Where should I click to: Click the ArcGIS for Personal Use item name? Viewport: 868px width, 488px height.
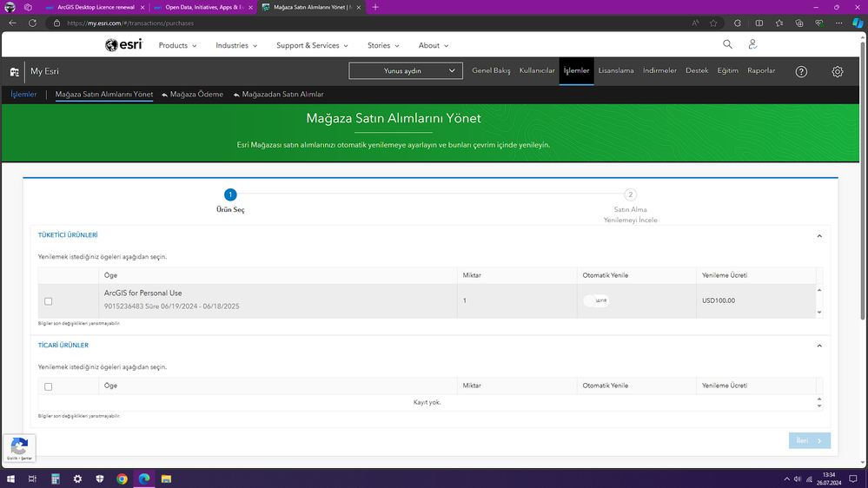142,293
